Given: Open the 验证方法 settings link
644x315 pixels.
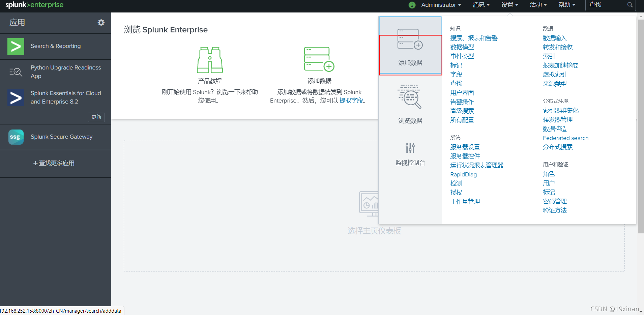Looking at the screenshot, I should [x=555, y=210].
